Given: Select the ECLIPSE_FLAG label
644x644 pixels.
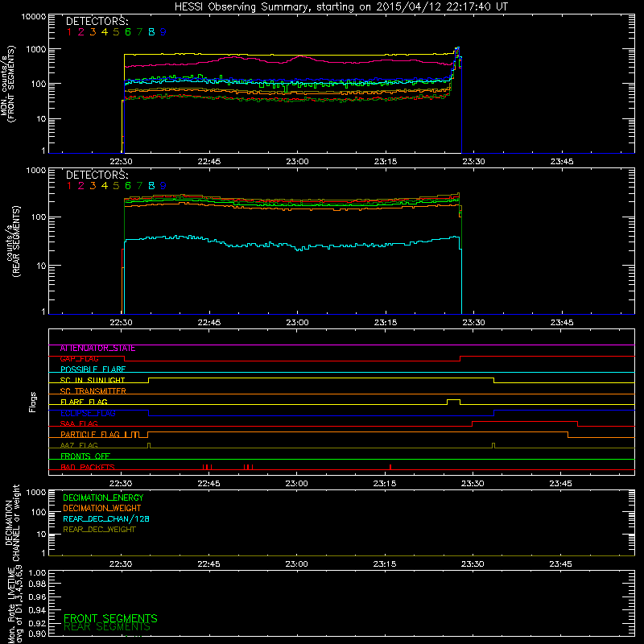Looking at the screenshot, I should [x=88, y=413].
